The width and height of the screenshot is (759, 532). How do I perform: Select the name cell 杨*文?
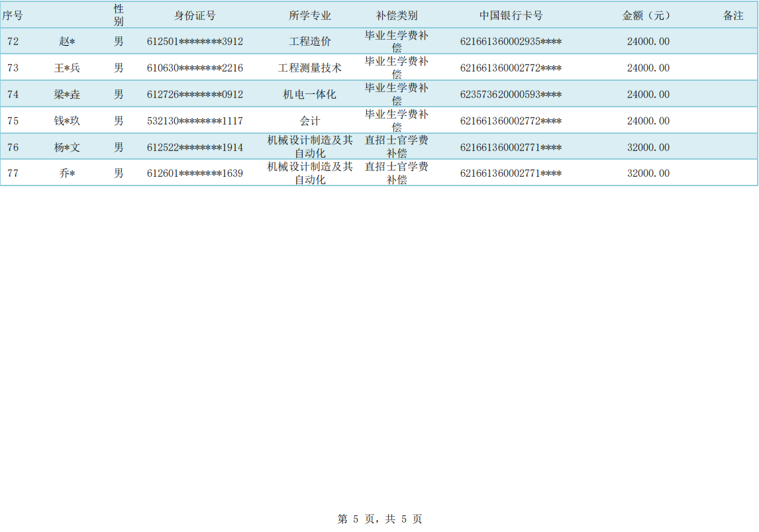tap(67, 148)
